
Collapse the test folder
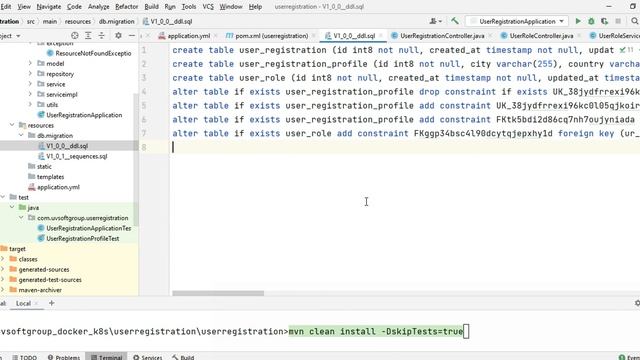click(3, 197)
